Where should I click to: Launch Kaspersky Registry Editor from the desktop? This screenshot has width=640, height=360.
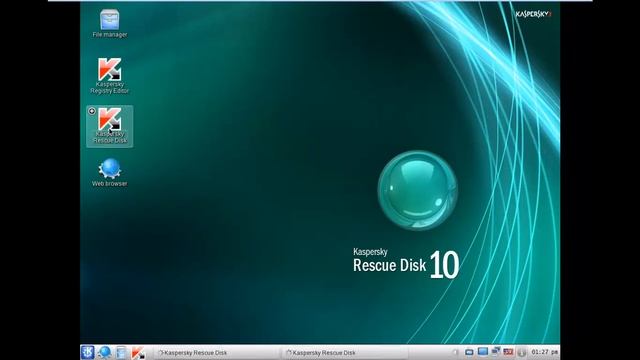(x=109, y=76)
